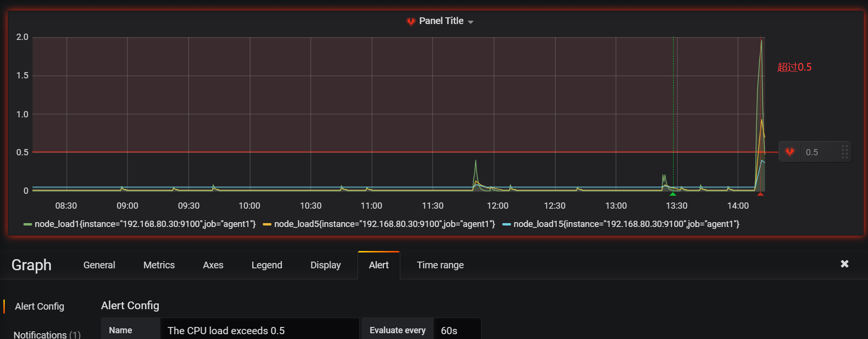The width and height of the screenshot is (868, 339).
Task: Toggle node_load5 series in the legend
Action: pos(384,224)
